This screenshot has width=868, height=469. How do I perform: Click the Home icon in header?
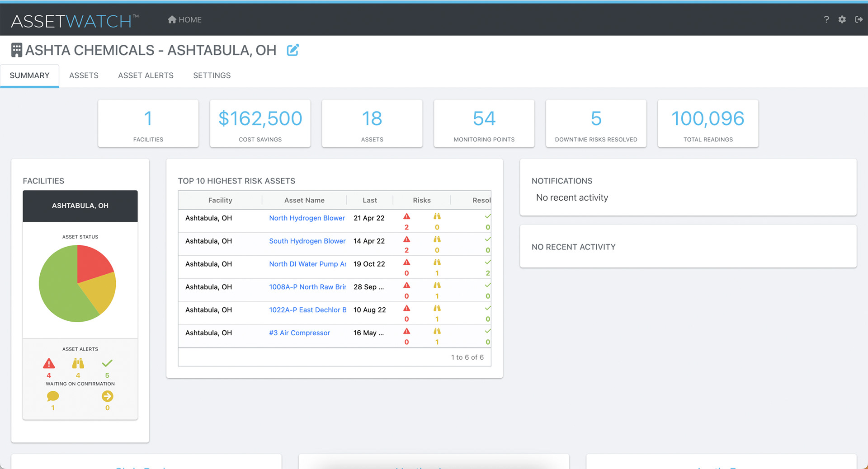tap(172, 19)
